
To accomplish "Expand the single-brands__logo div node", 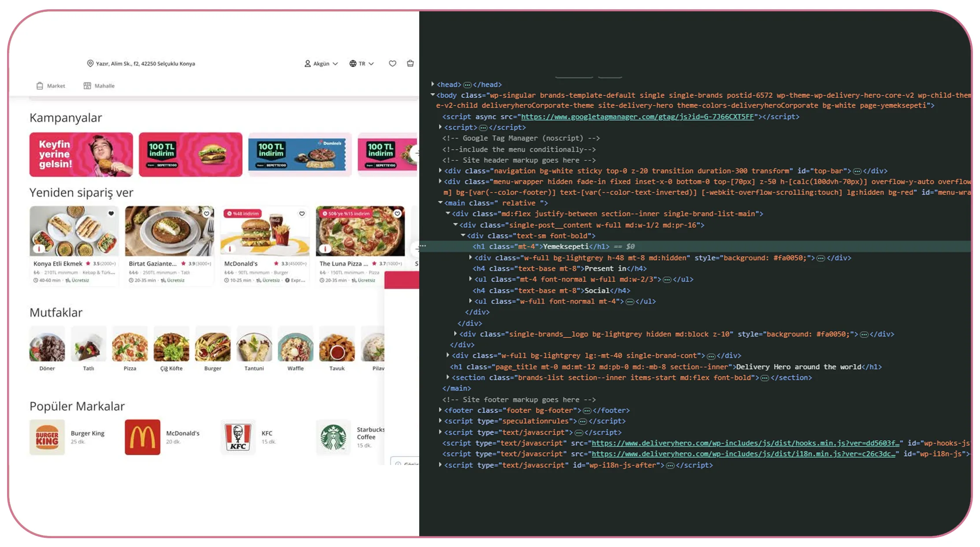I will pyautogui.click(x=455, y=334).
